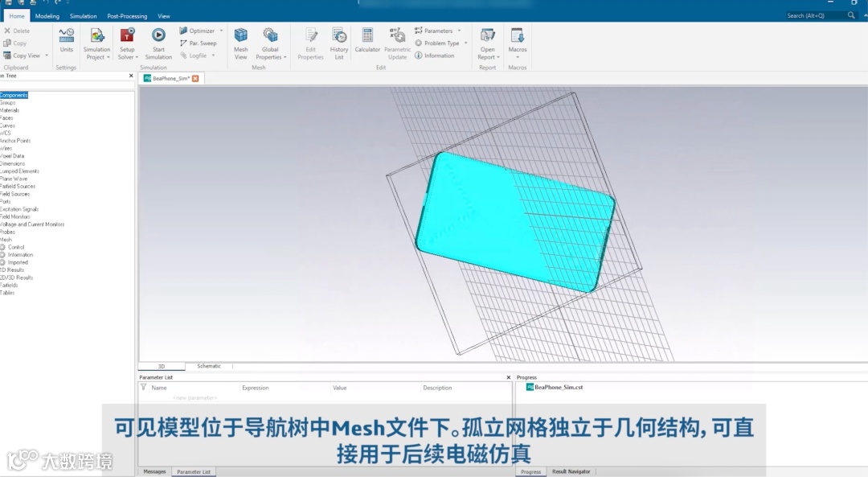Screen dimensions: 868x477
Task: Open the Result Navigator tab
Action: [571, 471]
